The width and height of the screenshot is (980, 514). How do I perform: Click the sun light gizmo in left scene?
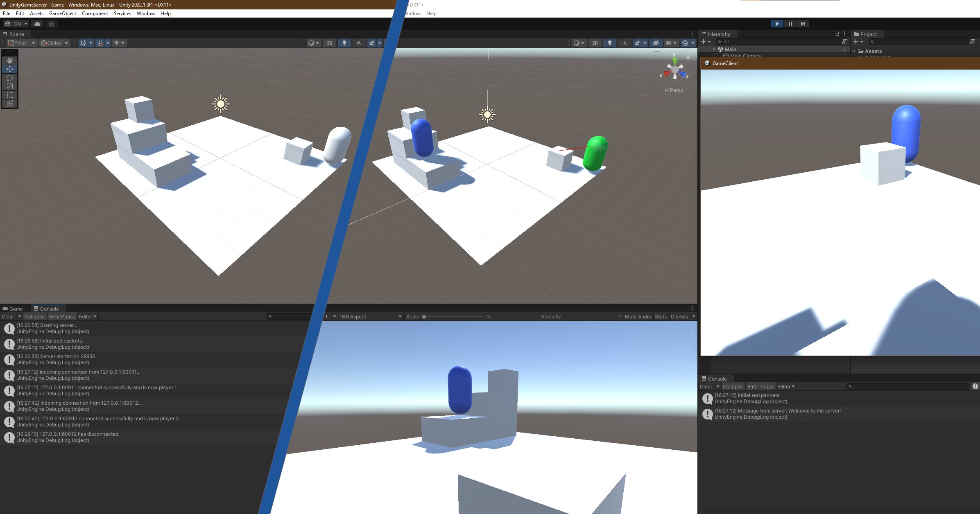[221, 104]
